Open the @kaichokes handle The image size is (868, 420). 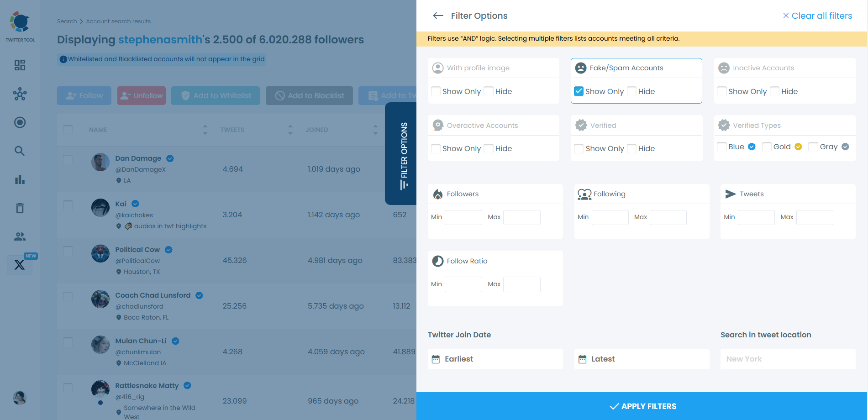[x=134, y=215]
